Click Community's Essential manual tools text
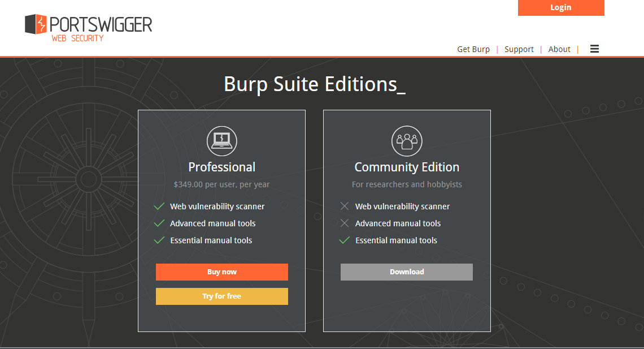Screen dimensions: 644x349 [x=397, y=240]
